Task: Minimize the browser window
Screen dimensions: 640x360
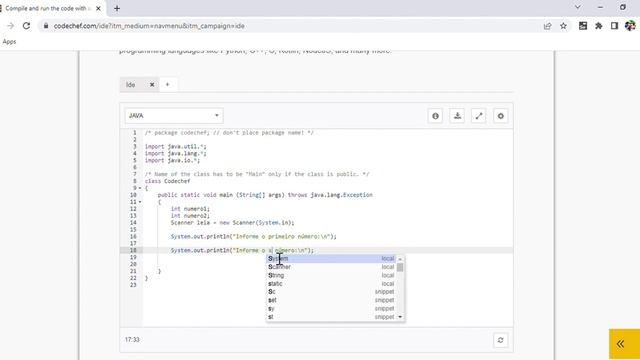Action: 600,7
